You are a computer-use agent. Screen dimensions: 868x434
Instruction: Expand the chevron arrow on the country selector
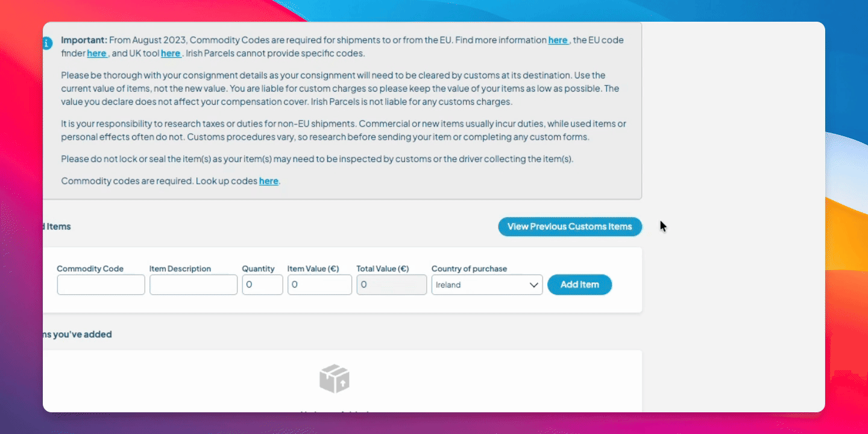tap(533, 285)
